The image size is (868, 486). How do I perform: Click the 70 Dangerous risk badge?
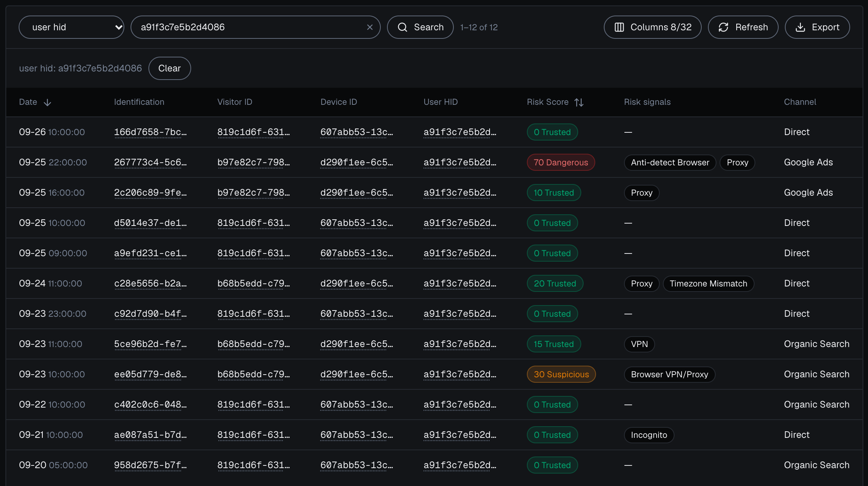click(x=561, y=162)
